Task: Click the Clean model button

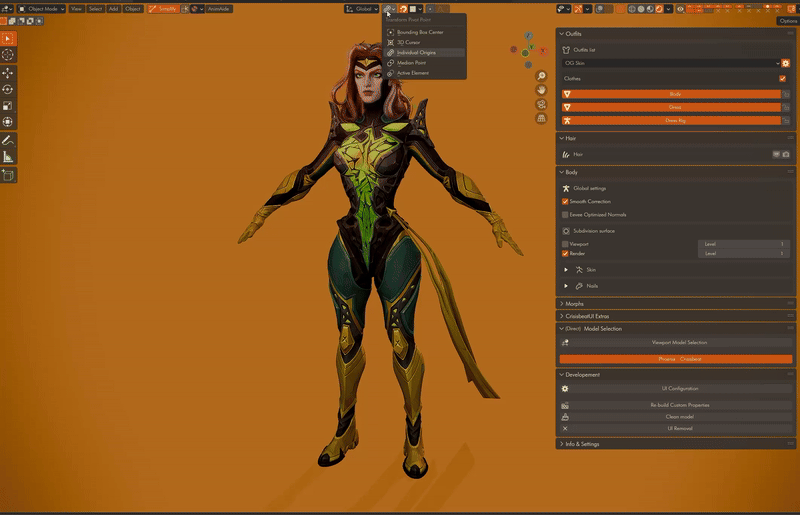Action: 676,417
